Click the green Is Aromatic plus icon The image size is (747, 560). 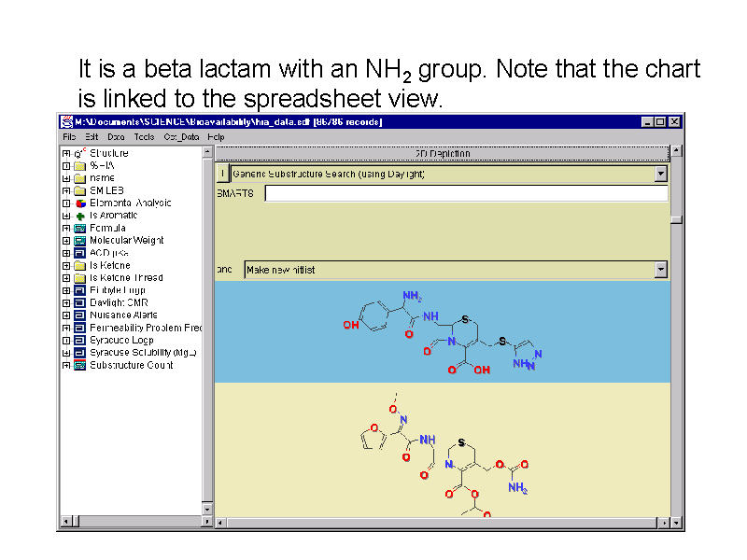(x=79, y=216)
